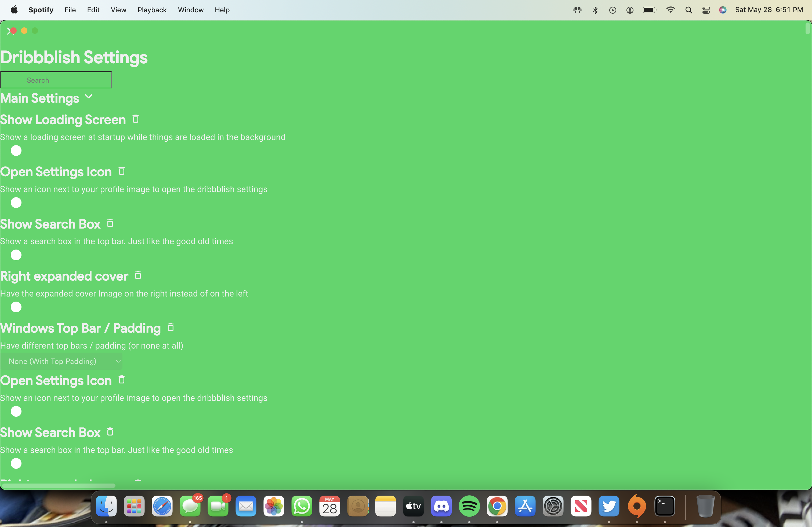Click the settings Search input field
This screenshot has width=812, height=527.
coord(56,80)
